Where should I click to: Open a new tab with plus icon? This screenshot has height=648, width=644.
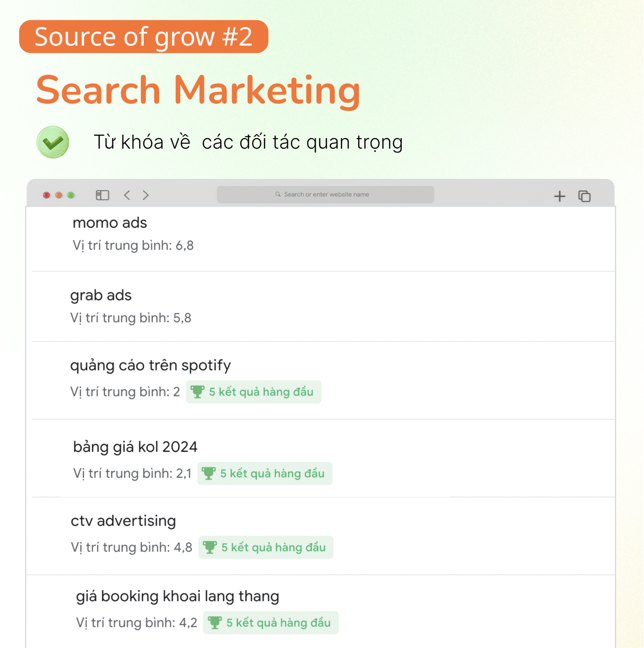coord(560,196)
